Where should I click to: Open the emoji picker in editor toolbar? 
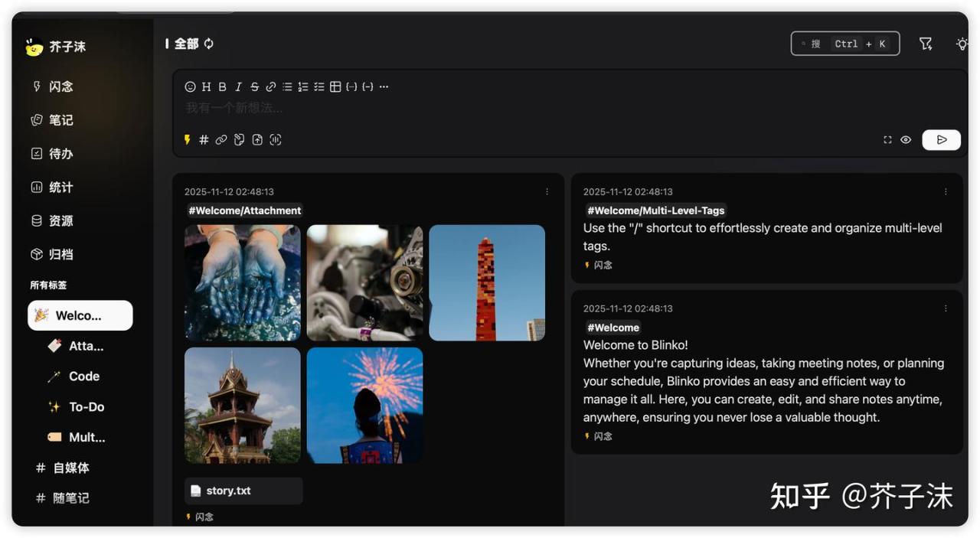[190, 87]
